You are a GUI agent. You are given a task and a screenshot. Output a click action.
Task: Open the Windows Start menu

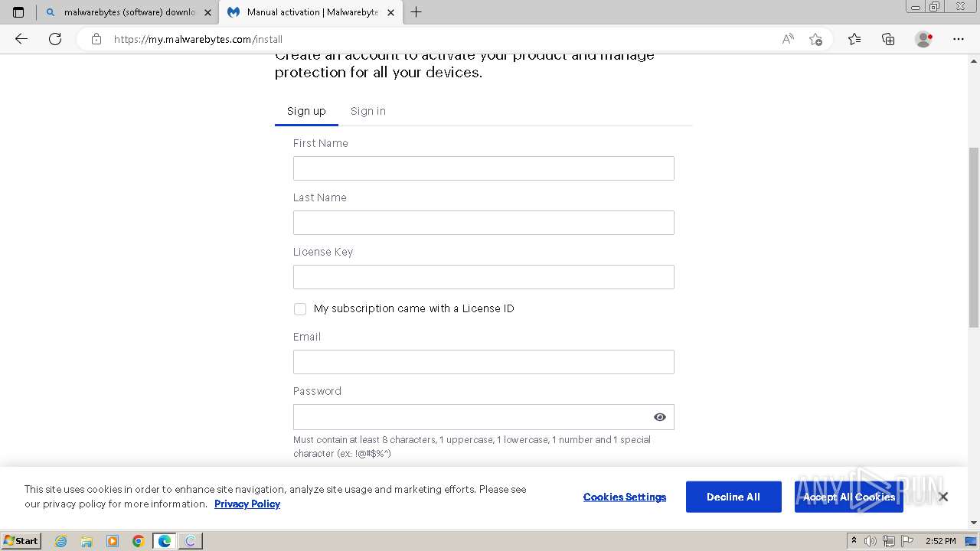point(21,540)
